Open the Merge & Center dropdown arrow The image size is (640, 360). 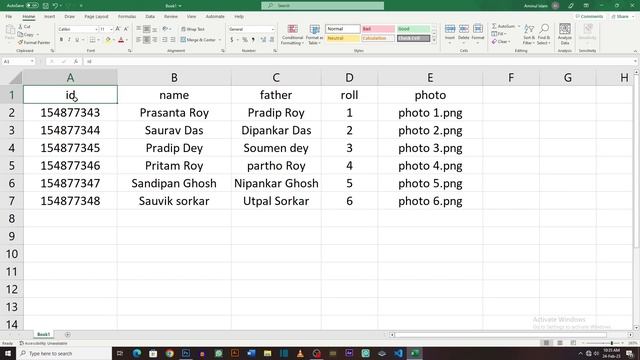click(220, 40)
